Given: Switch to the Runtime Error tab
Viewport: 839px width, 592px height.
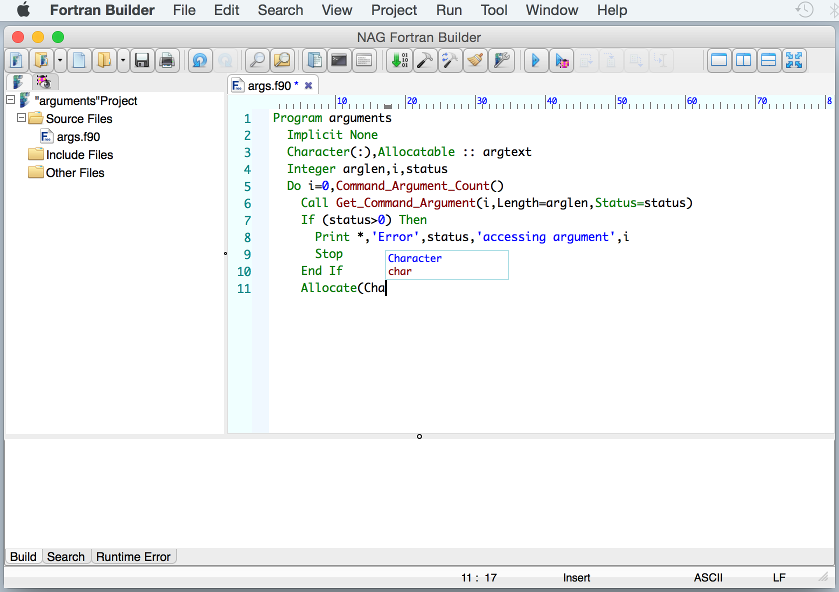Looking at the screenshot, I should [133, 557].
